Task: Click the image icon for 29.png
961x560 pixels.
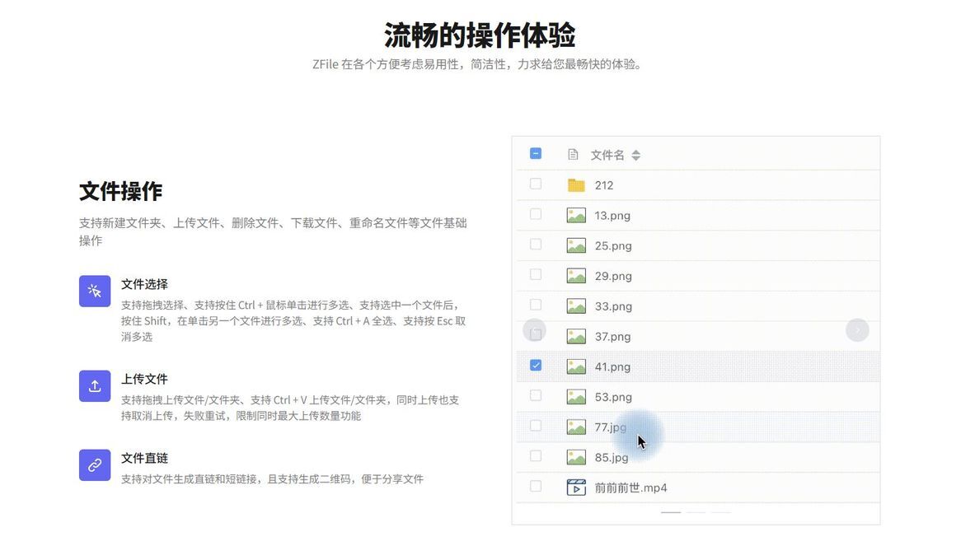Action: click(x=576, y=276)
